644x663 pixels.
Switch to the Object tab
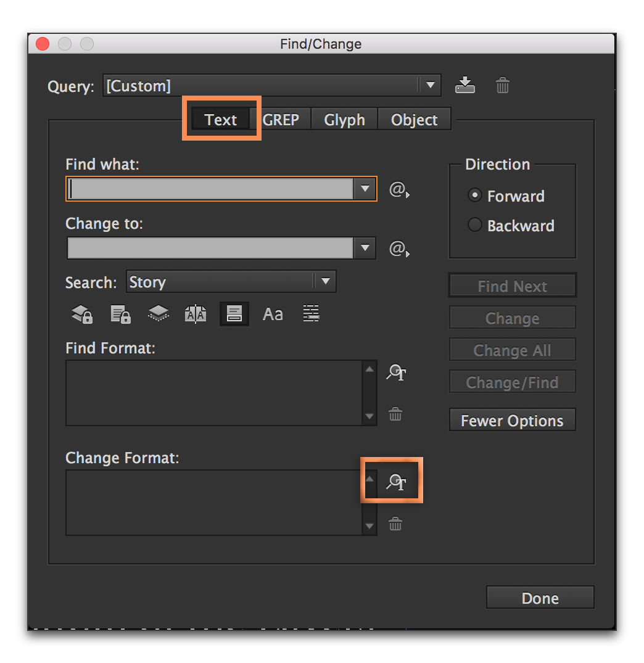[x=414, y=119]
